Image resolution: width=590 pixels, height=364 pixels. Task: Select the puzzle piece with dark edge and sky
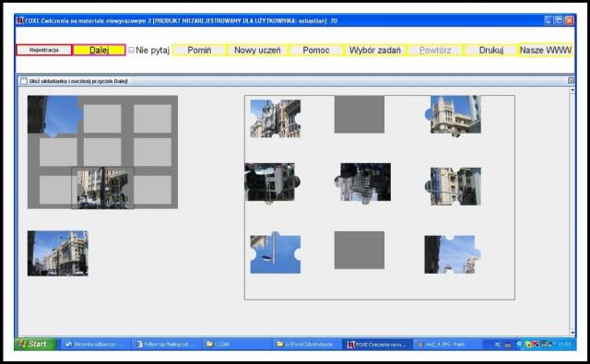coord(453,254)
